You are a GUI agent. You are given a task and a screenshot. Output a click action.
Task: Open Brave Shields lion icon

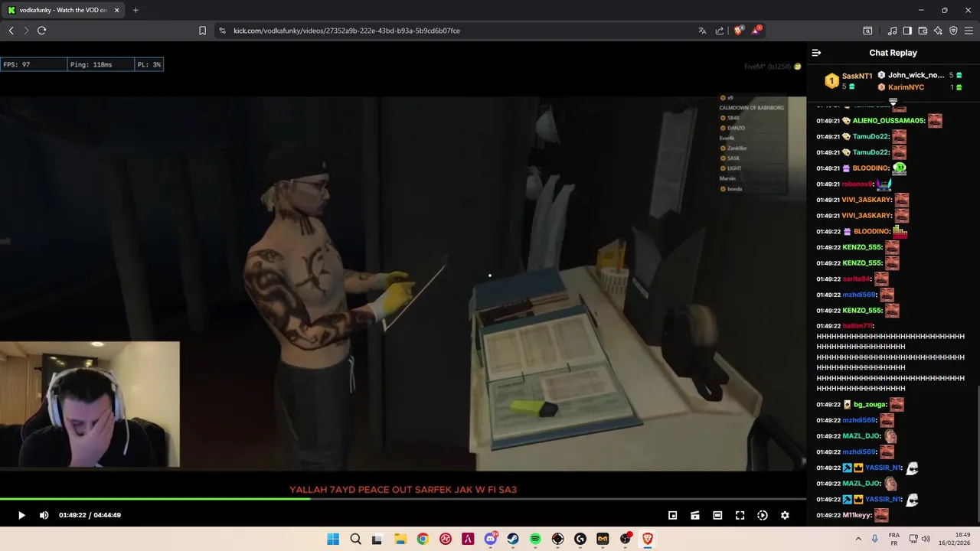tap(738, 31)
